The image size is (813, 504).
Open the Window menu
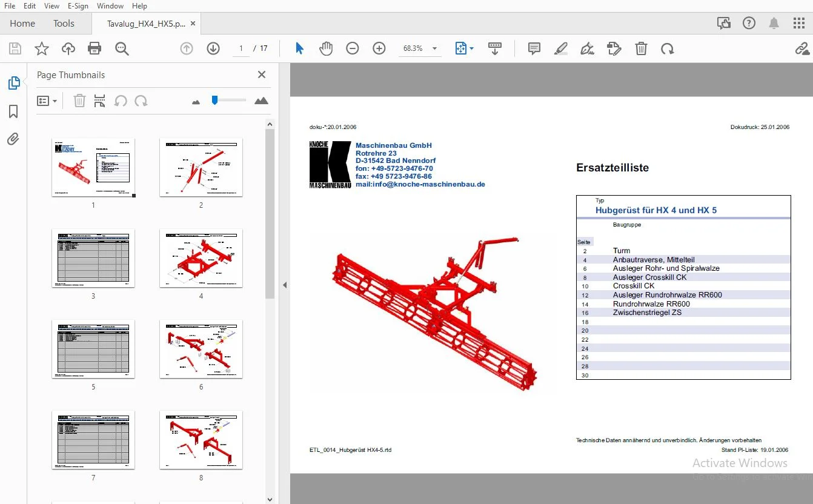click(110, 6)
